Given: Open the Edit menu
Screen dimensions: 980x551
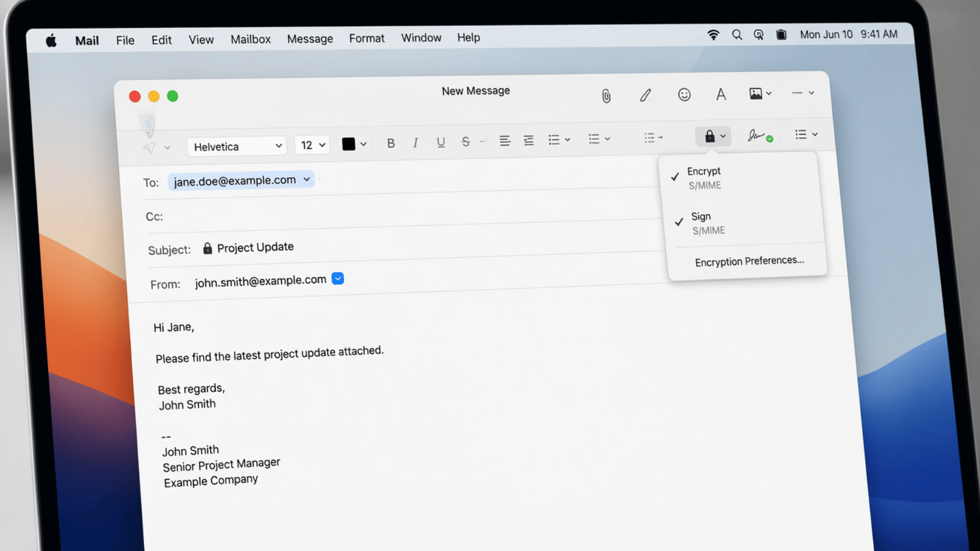Looking at the screenshot, I should click(162, 40).
